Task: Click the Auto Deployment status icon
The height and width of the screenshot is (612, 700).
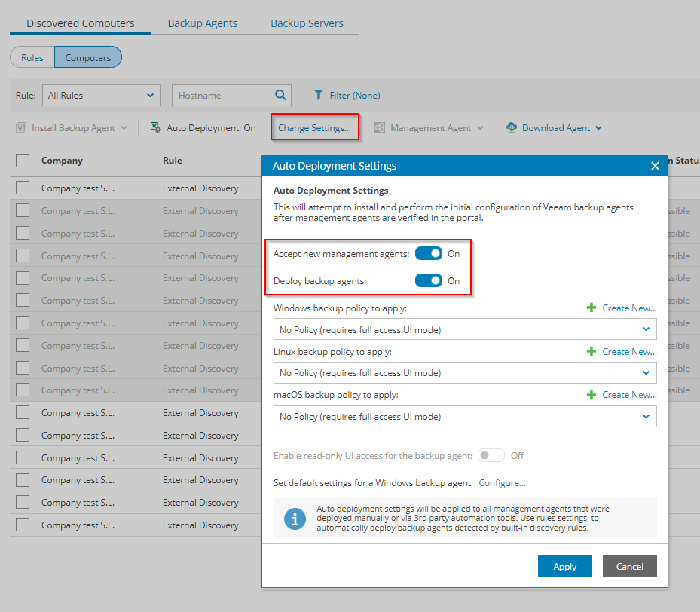Action: pyautogui.click(x=155, y=127)
